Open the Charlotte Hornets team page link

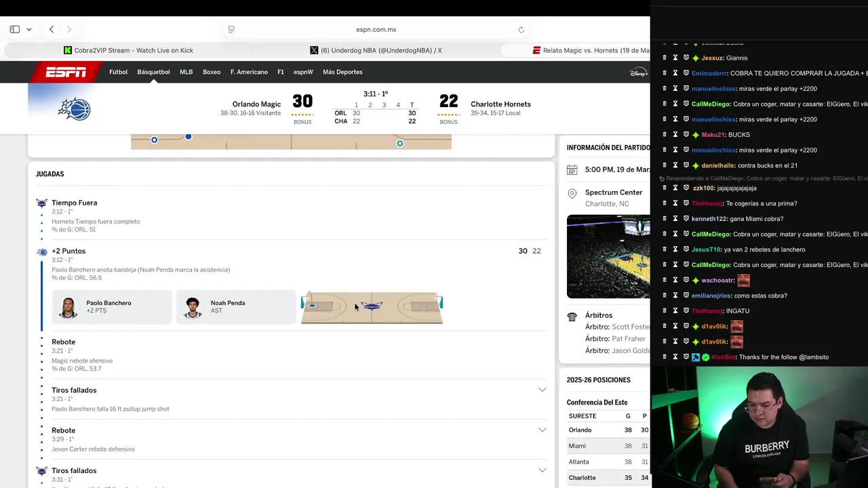500,104
